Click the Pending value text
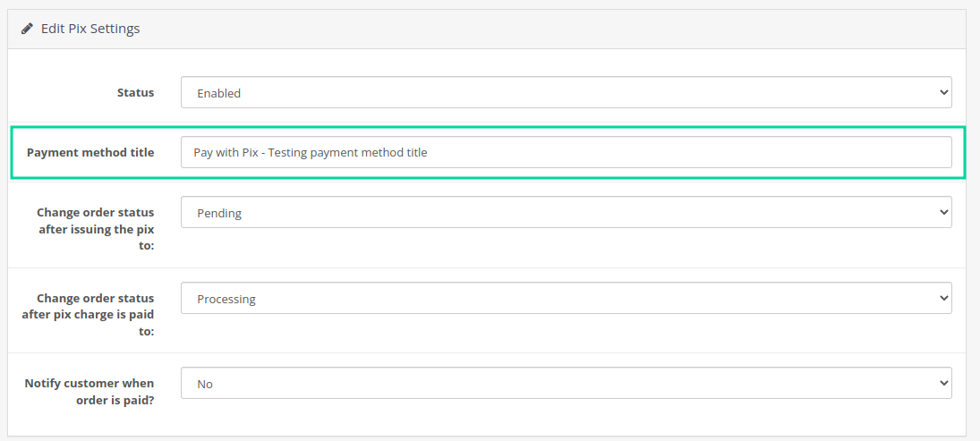Viewport: 980px width, 441px height. click(x=219, y=213)
